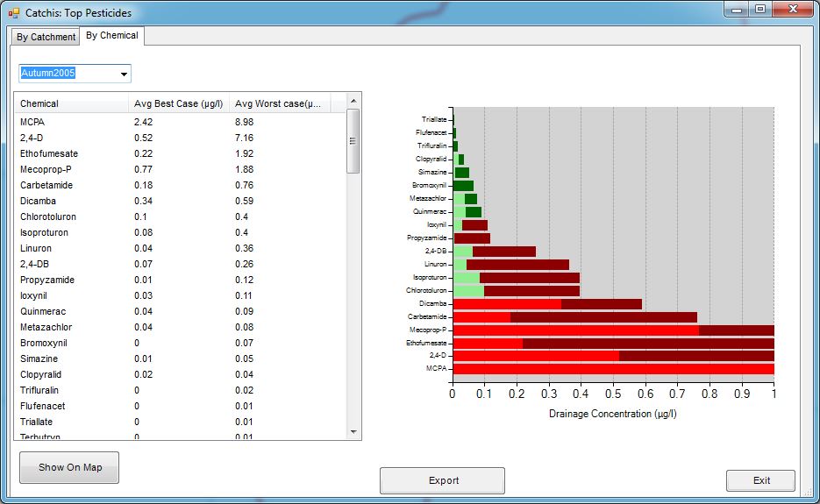
Task: Click the MCPA bar in the chart
Action: coord(614,369)
